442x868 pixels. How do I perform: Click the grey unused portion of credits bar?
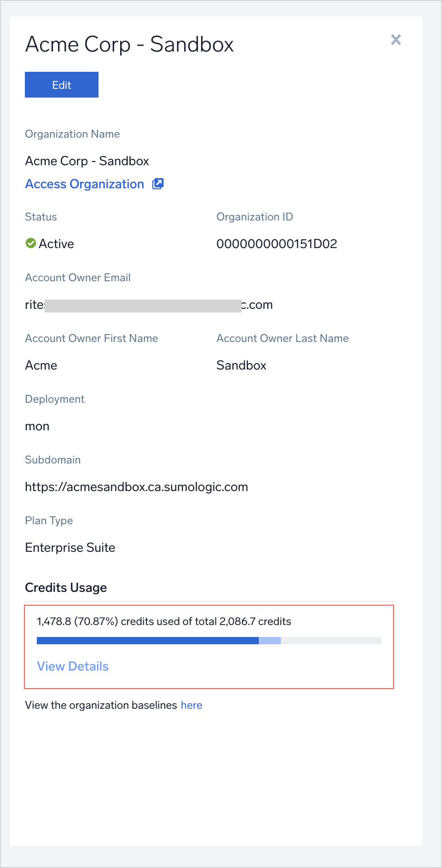point(331,641)
